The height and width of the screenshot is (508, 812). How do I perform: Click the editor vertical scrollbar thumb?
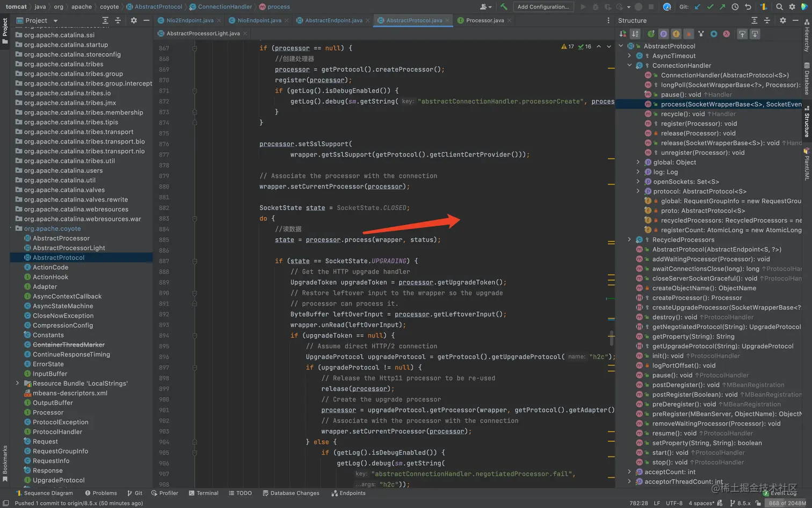tap(612, 338)
